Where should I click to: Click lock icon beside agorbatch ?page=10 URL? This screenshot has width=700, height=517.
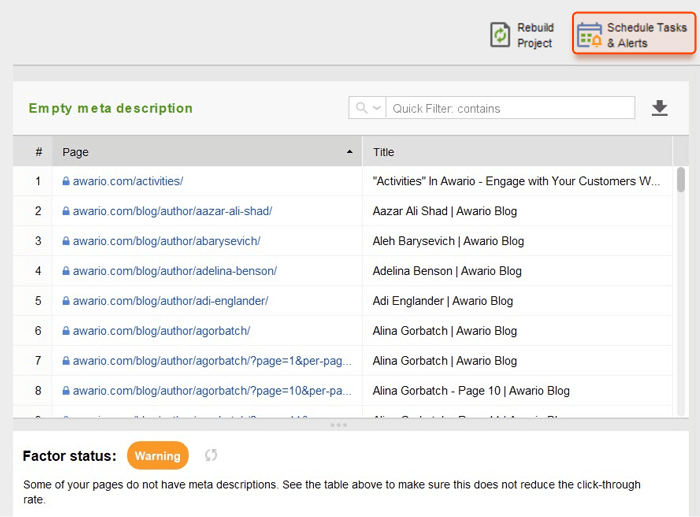tap(66, 390)
